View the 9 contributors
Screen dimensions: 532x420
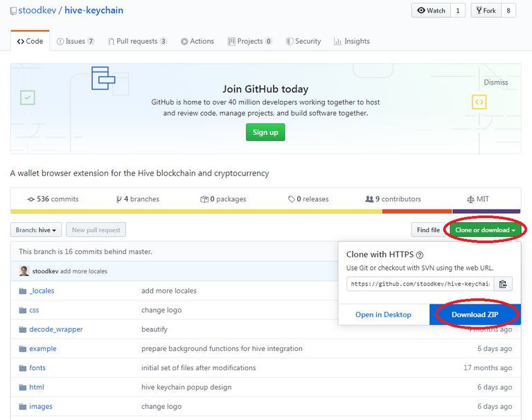pyautogui.click(x=393, y=199)
